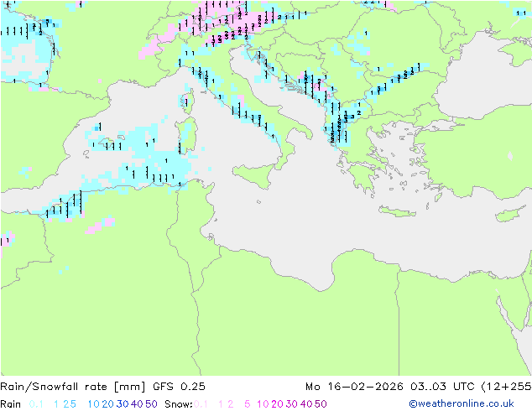Click snow legend value 5 in pink
The height and width of the screenshot is (411, 532).
tap(248, 404)
